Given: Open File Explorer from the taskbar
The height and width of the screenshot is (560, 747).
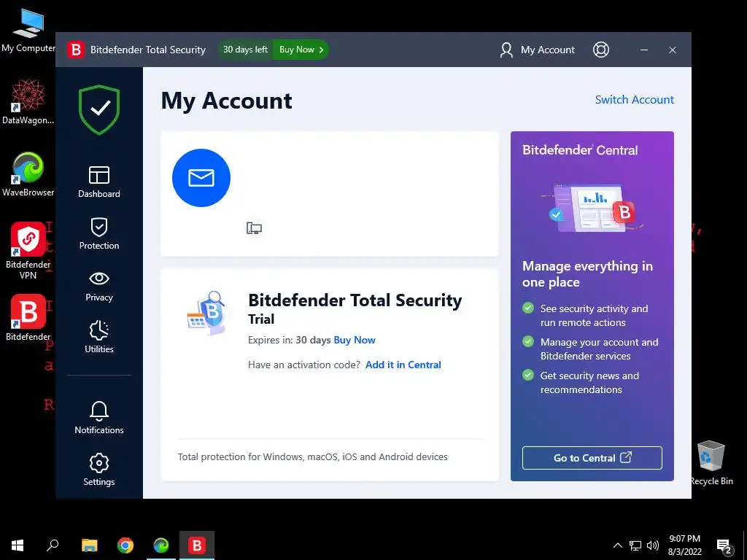Looking at the screenshot, I should [89, 545].
